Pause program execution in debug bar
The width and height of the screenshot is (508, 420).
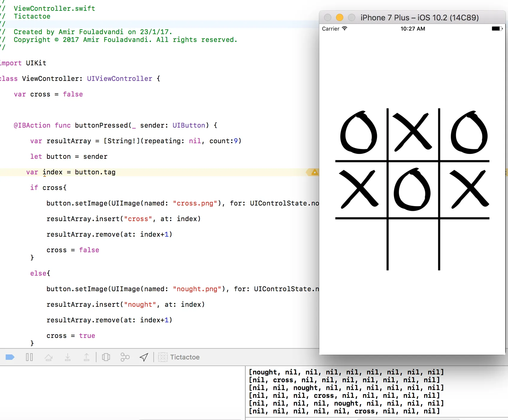[x=29, y=357]
